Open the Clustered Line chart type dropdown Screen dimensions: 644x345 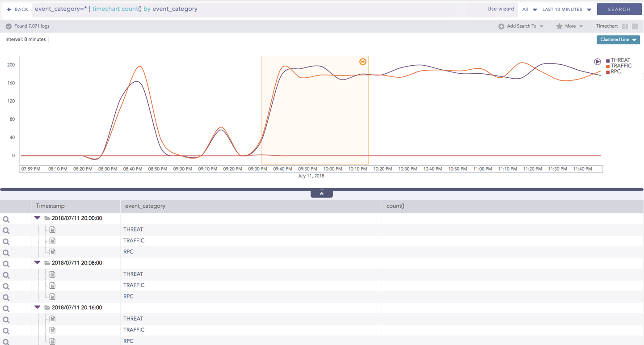[618, 40]
